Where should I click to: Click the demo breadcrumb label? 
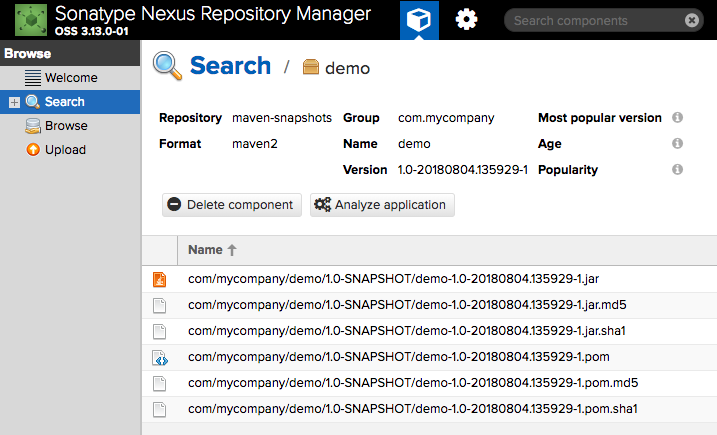tap(348, 68)
